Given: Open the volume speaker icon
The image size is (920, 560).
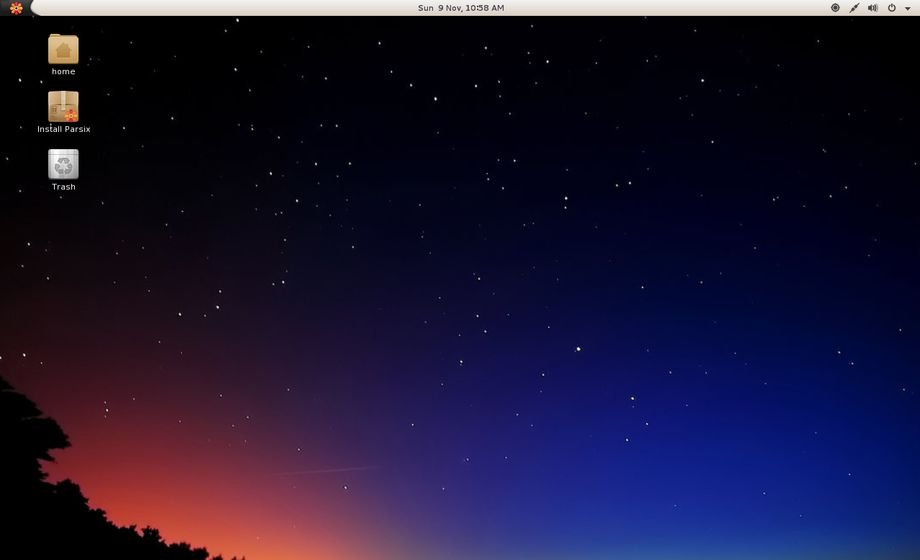Looking at the screenshot, I should [x=872, y=8].
